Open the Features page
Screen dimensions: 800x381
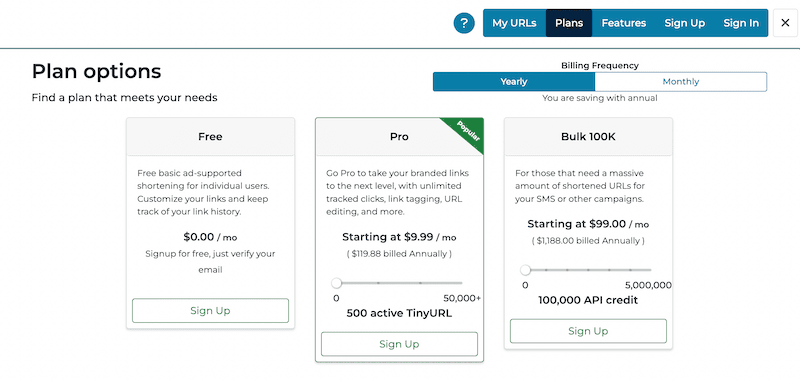(x=623, y=23)
